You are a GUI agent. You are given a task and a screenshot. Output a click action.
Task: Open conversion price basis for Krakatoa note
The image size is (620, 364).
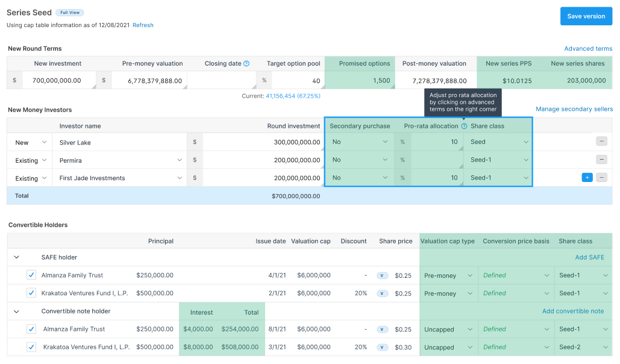(516, 347)
